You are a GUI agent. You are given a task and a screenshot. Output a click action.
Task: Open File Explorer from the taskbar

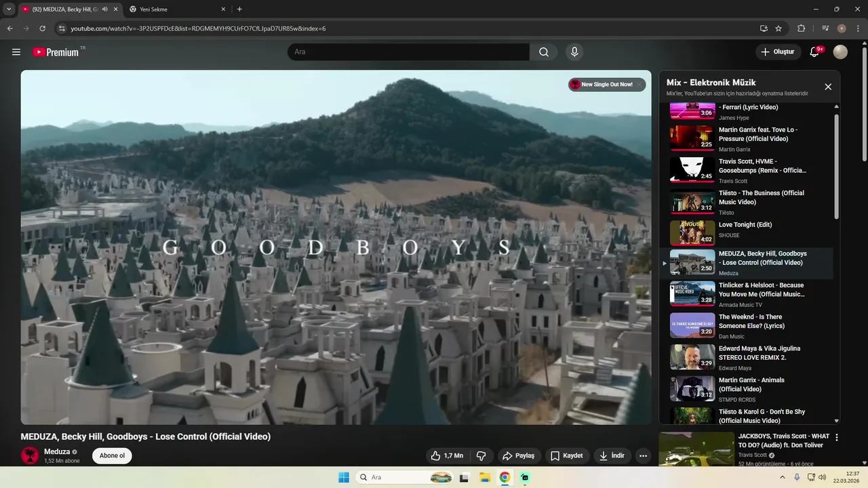point(485,477)
